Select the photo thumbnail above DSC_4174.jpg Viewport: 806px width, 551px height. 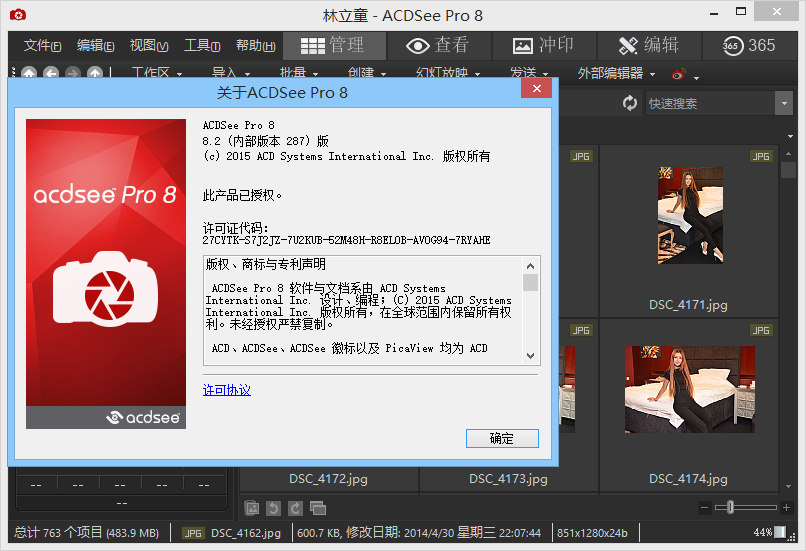[x=689, y=389]
